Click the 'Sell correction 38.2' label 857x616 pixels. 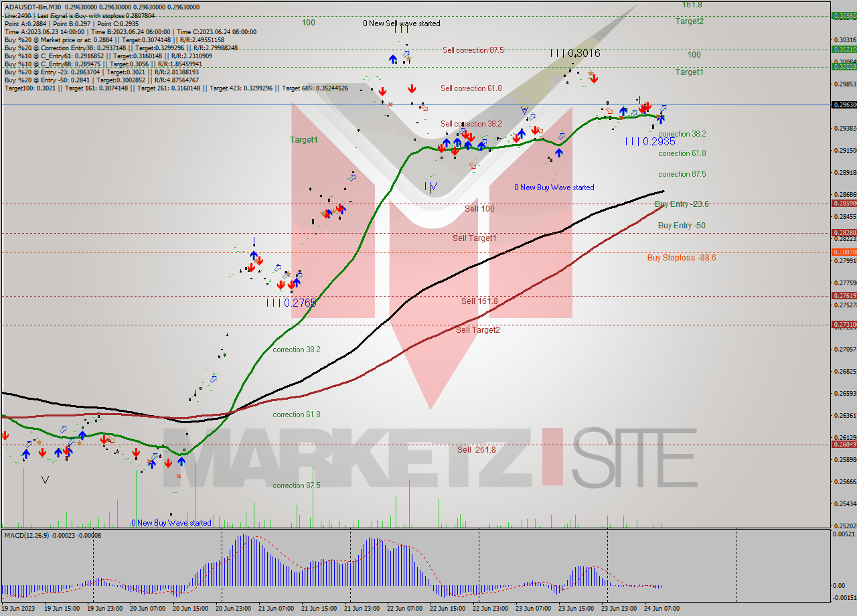point(471,124)
